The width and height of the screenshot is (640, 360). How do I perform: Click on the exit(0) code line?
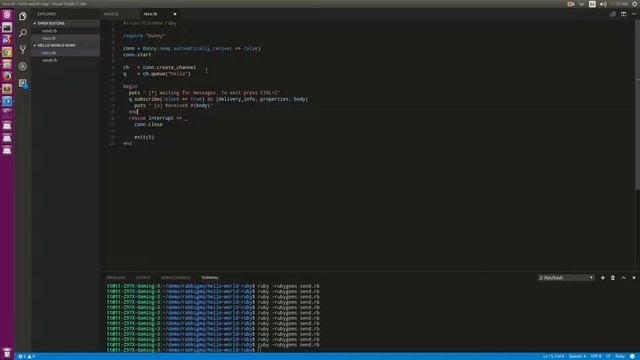[x=144, y=137]
